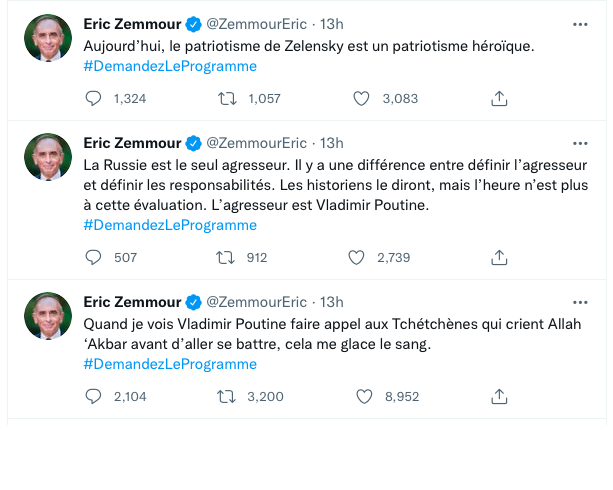Image resolution: width=613 pixels, height=490 pixels.
Task: Retweet the tweet with 3,200 retweets
Action: point(227,396)
